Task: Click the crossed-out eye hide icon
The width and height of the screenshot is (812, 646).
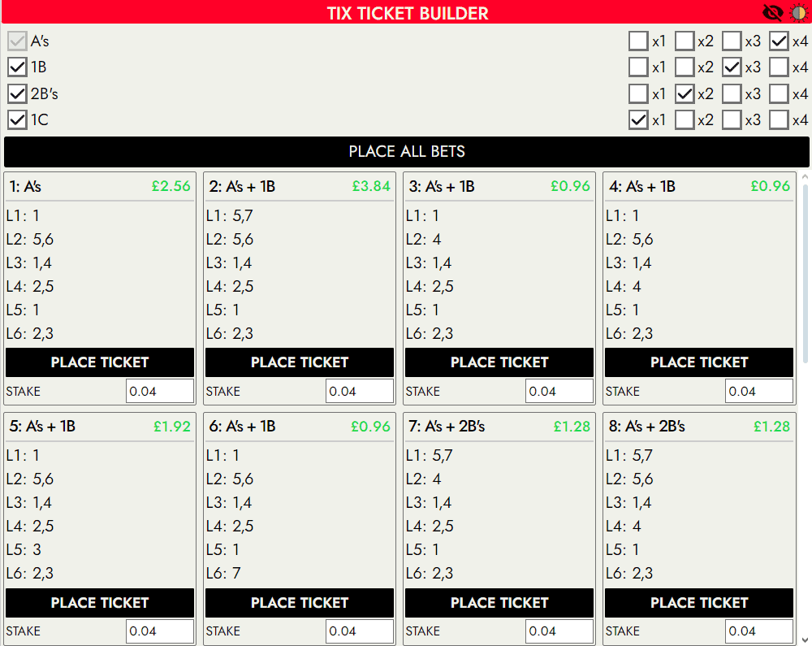Action: tap(772, 12)
